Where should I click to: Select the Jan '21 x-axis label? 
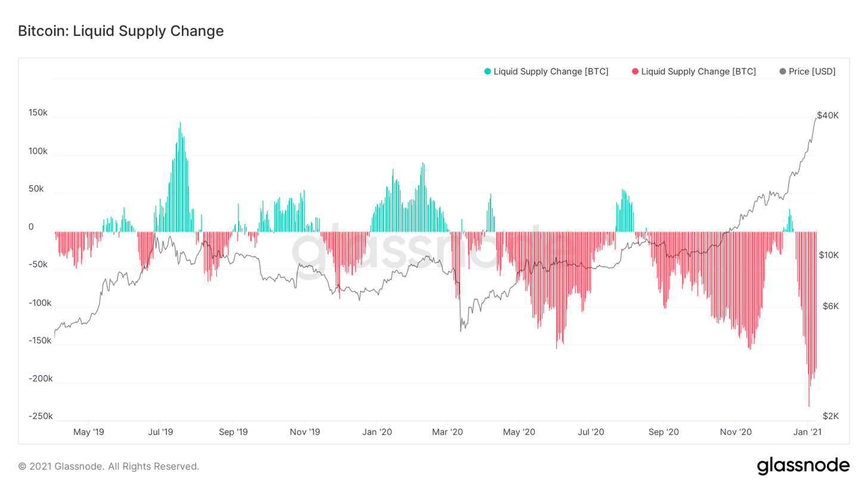tap(807, 431)
